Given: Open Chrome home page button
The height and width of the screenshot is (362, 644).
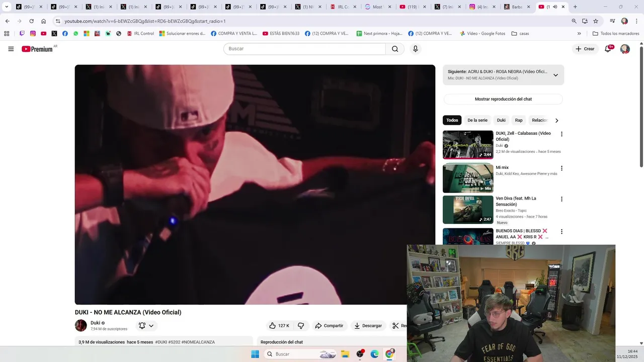Looking at the screenshot, I should point(43,21).
